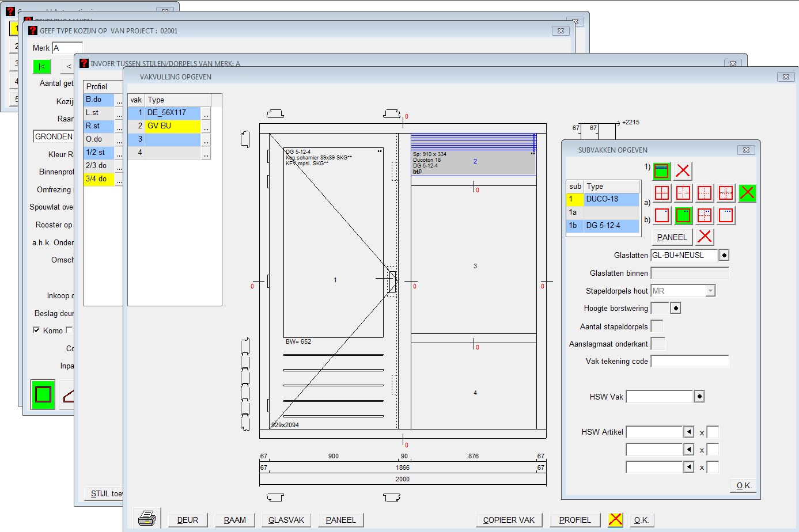799x532 pixels.
Task: Click the yellow cancel X next to PROFIEL
Action: point(615,519)
